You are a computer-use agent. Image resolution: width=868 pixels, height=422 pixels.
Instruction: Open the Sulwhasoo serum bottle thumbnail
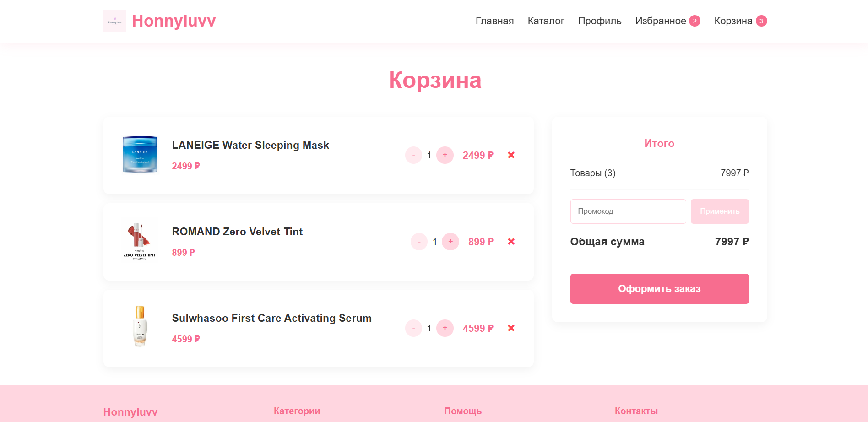point(140,326)
